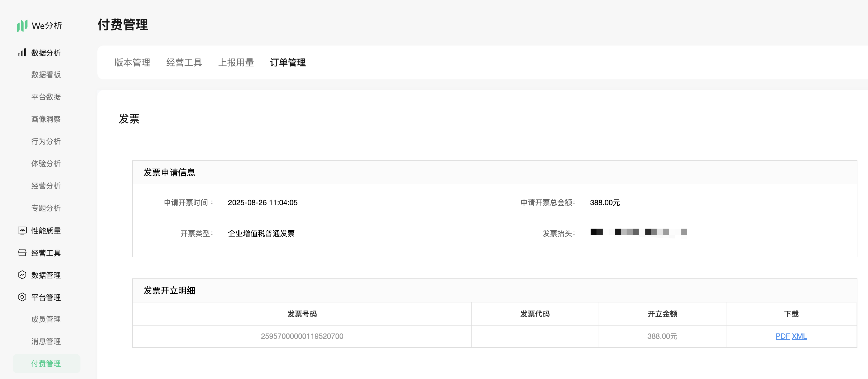Open 数据看板 in the sidebar
Image resolution: width=868 pixels, height=379 pixels.
46,75
